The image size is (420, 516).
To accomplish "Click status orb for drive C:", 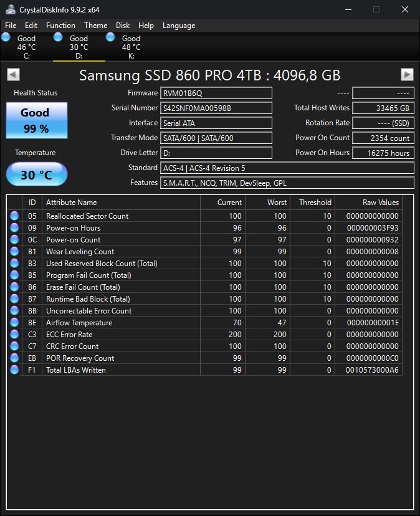I will 6,37.
